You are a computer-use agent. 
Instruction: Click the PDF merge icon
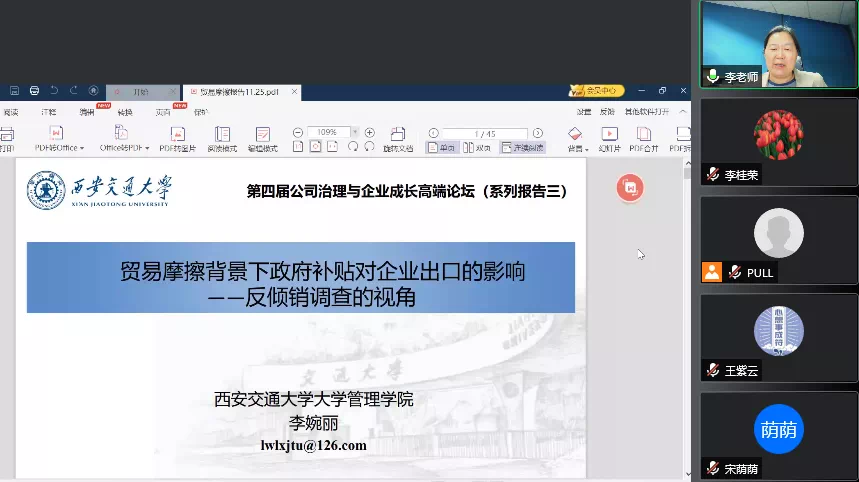(644, 133)
